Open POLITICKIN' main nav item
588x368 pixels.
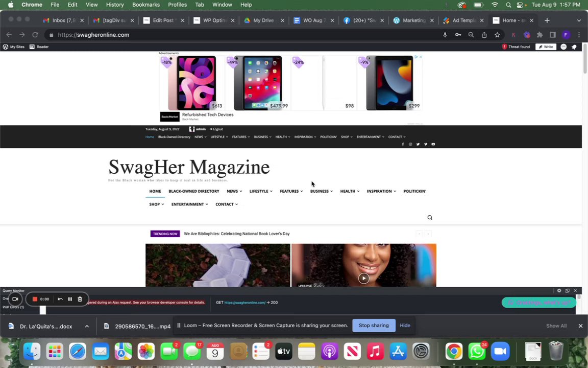point(415,191)
